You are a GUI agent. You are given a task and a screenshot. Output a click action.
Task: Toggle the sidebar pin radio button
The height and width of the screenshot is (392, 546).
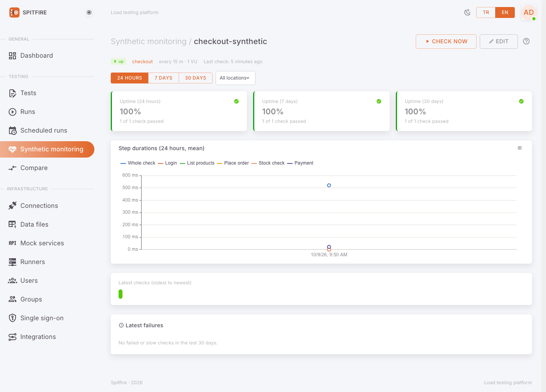point(89,12)
